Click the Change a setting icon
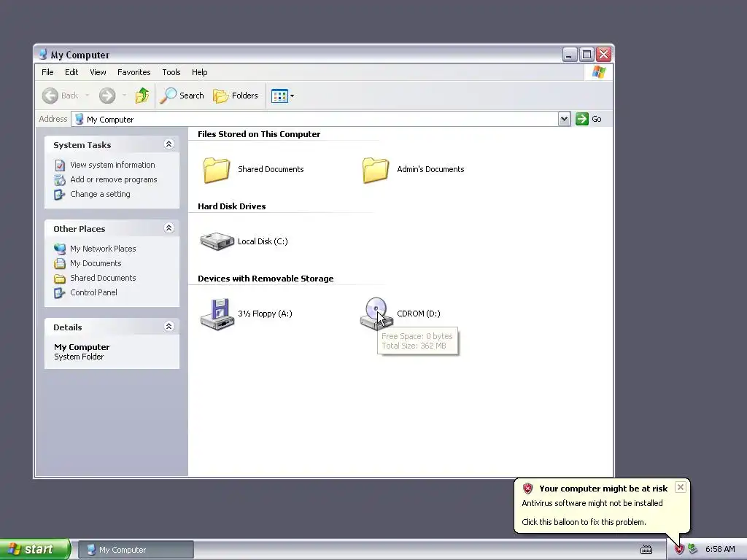747x560 pixels. click(60, 194)
